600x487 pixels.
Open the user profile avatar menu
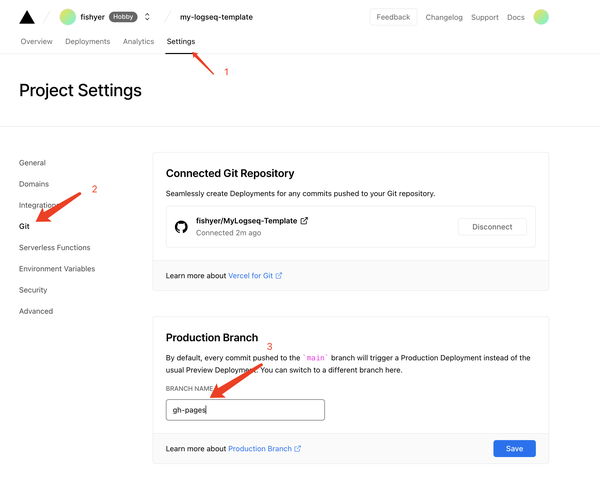click(541, 17)
